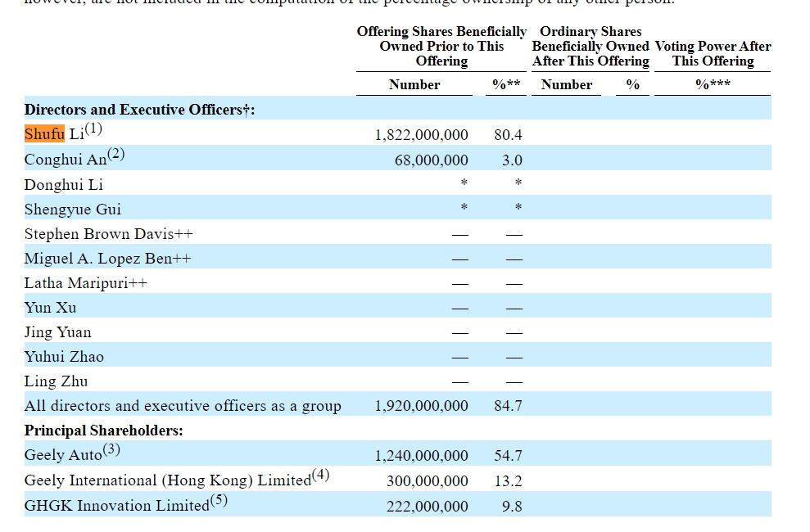Select the name "Yun Xu"
The image size is (810, 532).
coord(50,308)
